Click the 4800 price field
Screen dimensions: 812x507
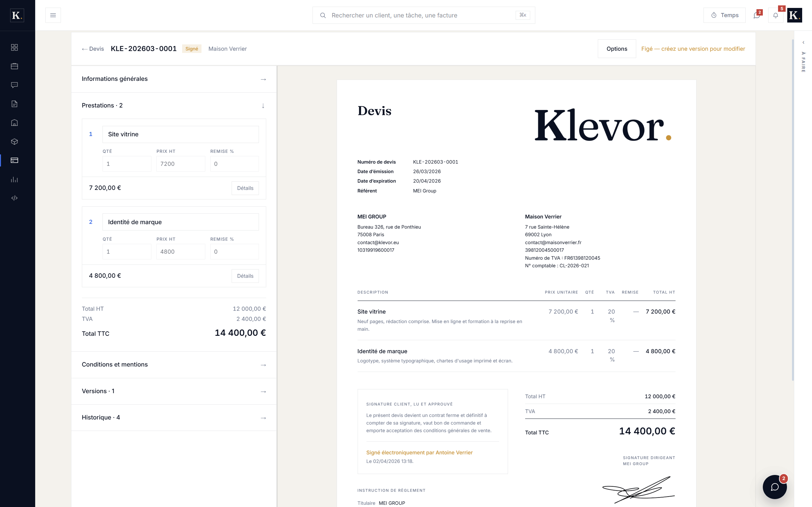(x=181, y=251)
